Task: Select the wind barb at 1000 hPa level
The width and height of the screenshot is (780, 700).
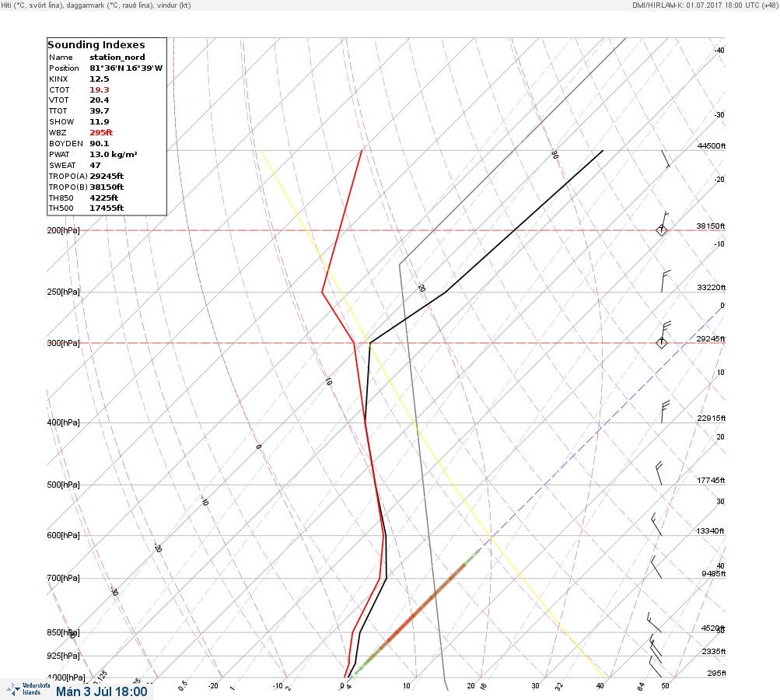Action: coord(655,667)
